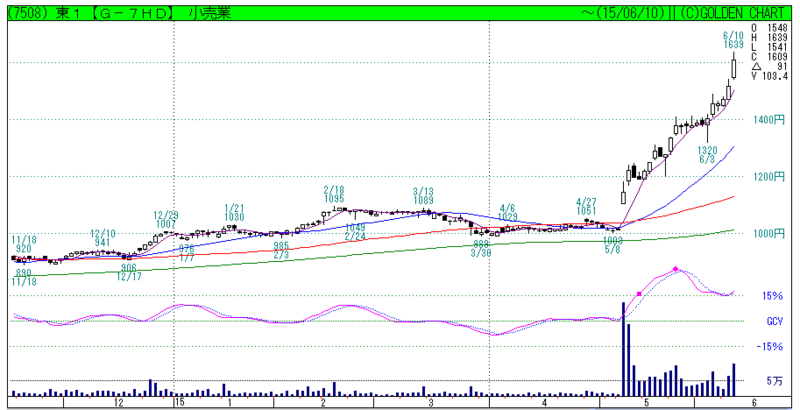800x410 pixels.
Task: Select the high value H 1639 in legend
Action: point(769,38)
